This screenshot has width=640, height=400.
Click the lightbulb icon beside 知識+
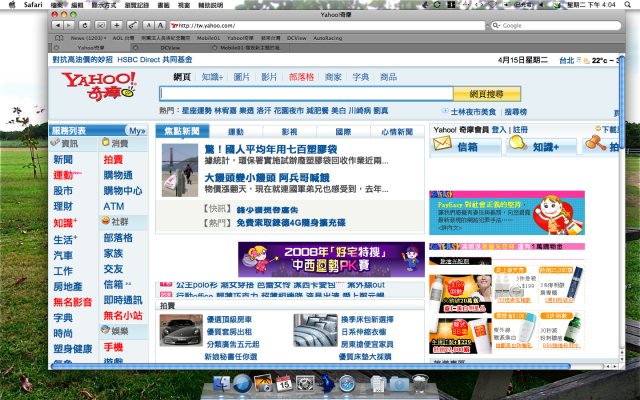(x=517, y=143)
